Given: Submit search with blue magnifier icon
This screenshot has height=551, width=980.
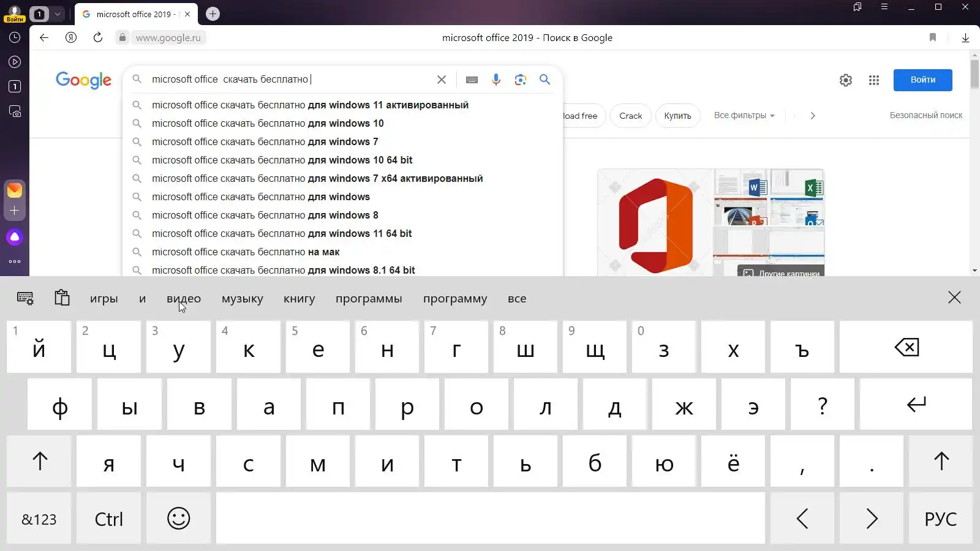Looking at the screenshot, I should [x=545, y=79].
